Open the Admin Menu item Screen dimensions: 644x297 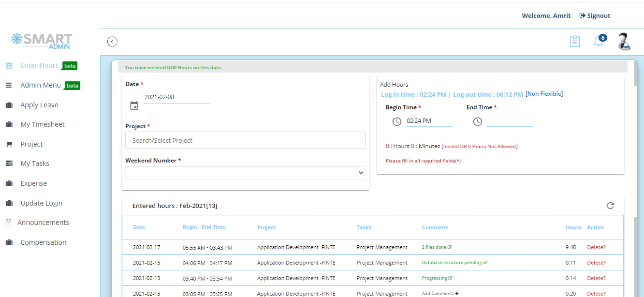41,85
